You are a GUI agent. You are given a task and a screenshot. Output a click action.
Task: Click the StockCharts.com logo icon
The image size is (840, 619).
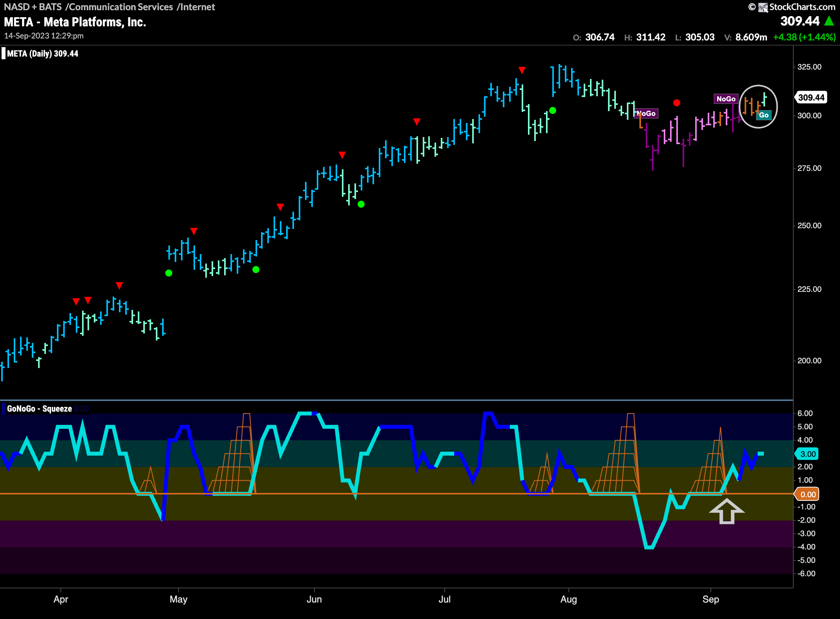pos(763,7)
